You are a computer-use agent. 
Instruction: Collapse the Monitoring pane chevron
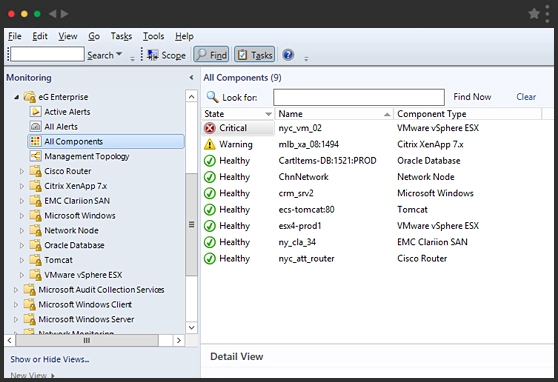(191, 77)
